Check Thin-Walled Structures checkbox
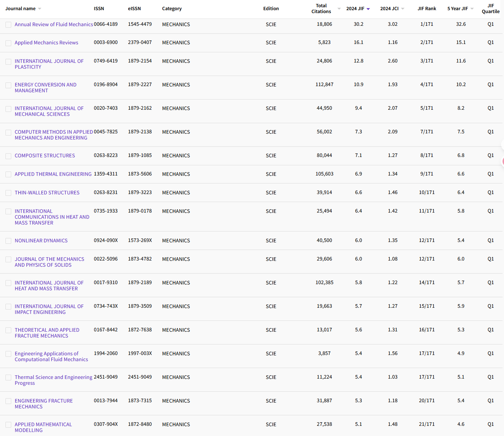Screen dimensions: 504x436 [8, 193]
